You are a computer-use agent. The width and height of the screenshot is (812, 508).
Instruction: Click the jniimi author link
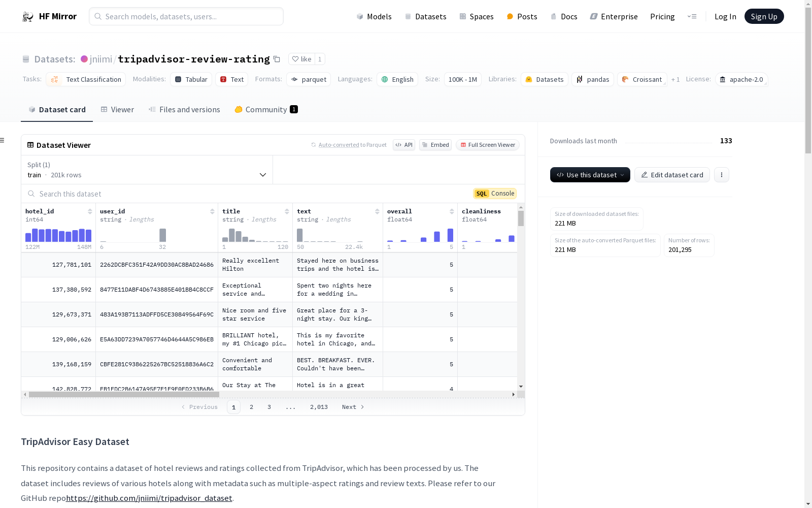click(x=101, y=59)
